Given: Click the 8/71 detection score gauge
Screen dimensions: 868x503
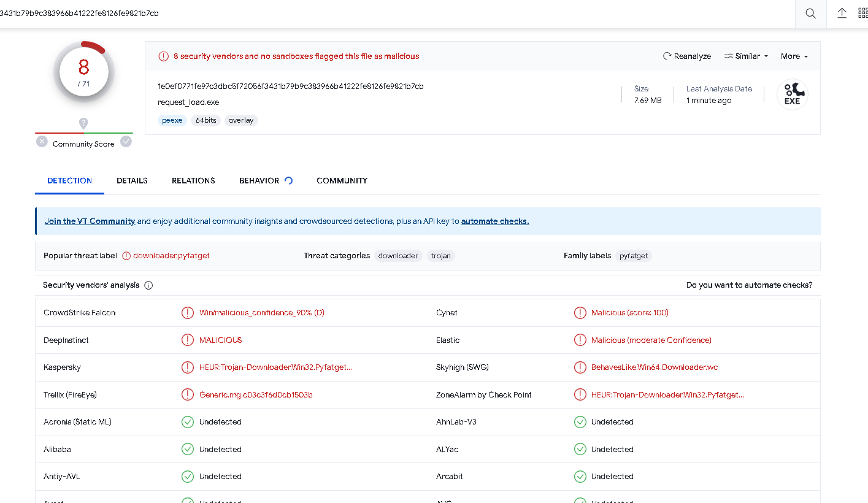Looking at the screenshot, I should point(84,72).
